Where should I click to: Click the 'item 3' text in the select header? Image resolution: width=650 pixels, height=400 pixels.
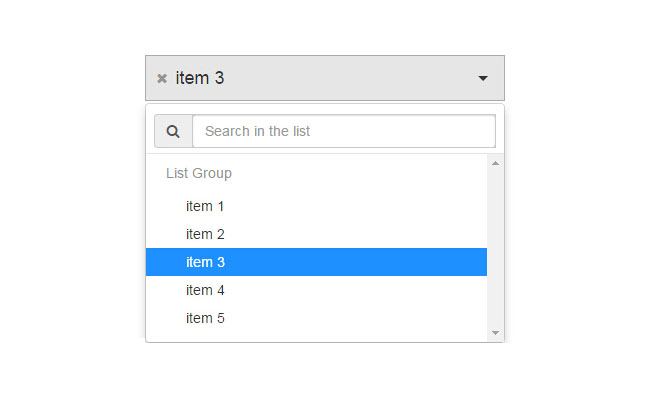200,78
